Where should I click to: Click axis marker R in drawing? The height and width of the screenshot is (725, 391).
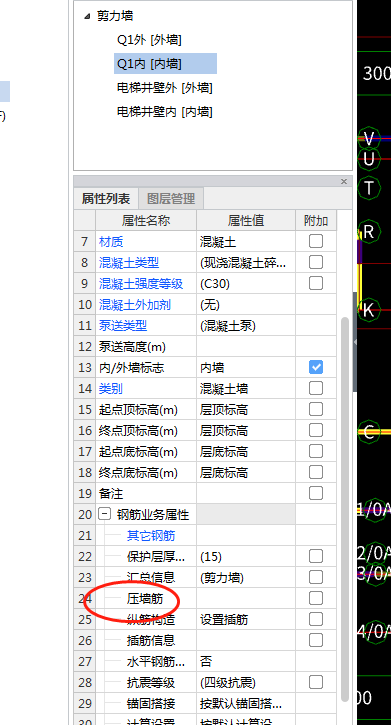pos(369,231)
